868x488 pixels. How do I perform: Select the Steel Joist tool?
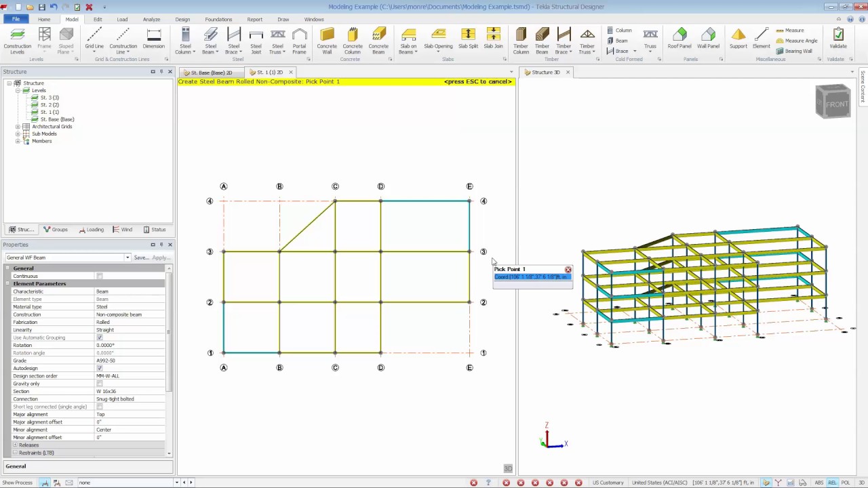click(x=256, y=41)
